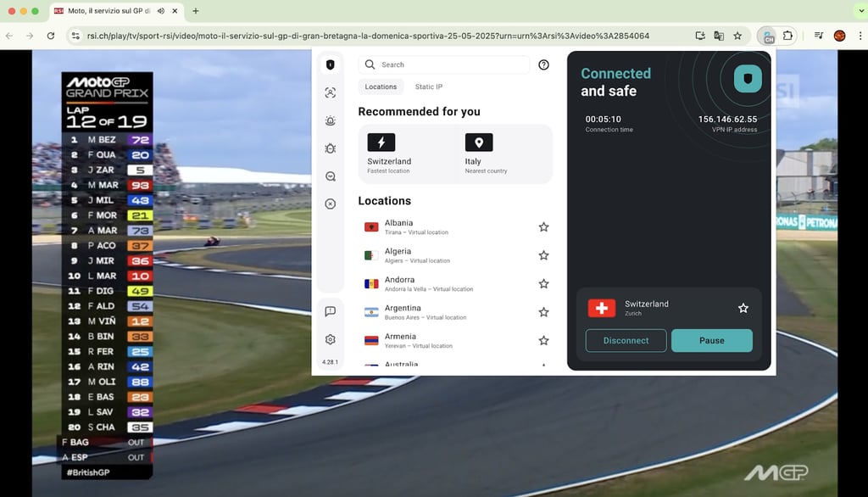This screenshot has height=497, width=868.
Task: Click the browser back arrow
Action: pyautogui.click(x=9, y=36)
